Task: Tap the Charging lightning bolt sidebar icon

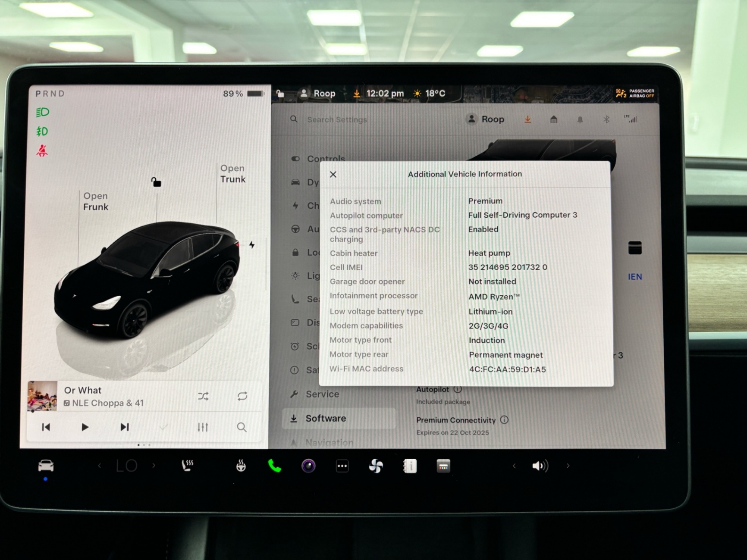Action: tap(295, 206)
